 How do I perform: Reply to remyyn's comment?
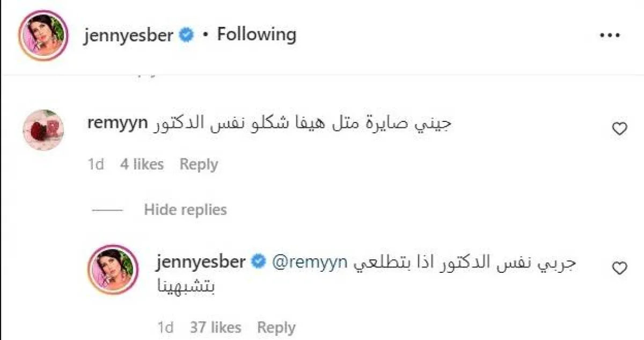pos(199,164)
